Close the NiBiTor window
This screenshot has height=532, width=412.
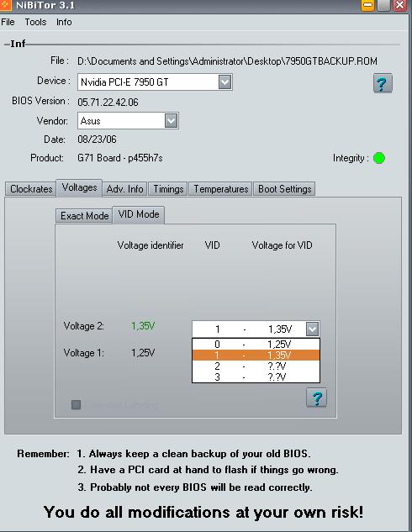pyautogui.click(x=399, y=5)
